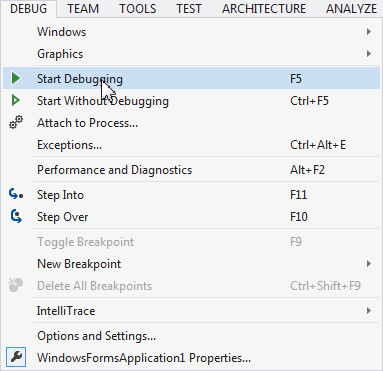Click the Delete All Breakpoints icon
Screen dimensions: 383x371
point(16,285)
